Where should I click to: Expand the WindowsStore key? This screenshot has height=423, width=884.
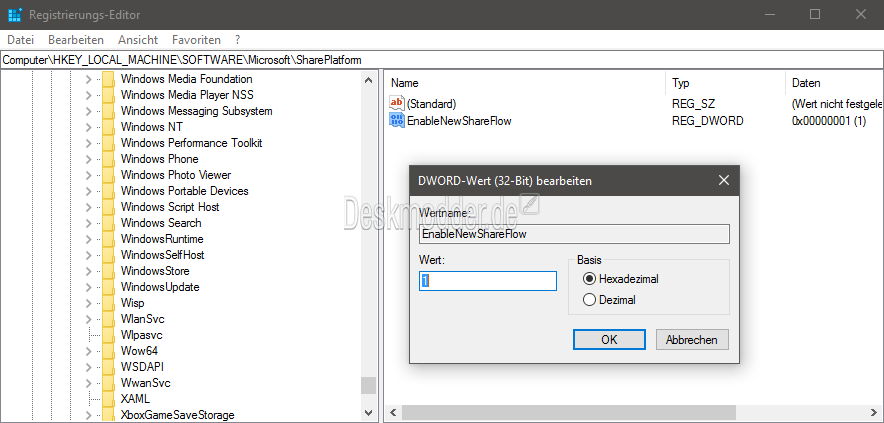(x=89, y=271)
